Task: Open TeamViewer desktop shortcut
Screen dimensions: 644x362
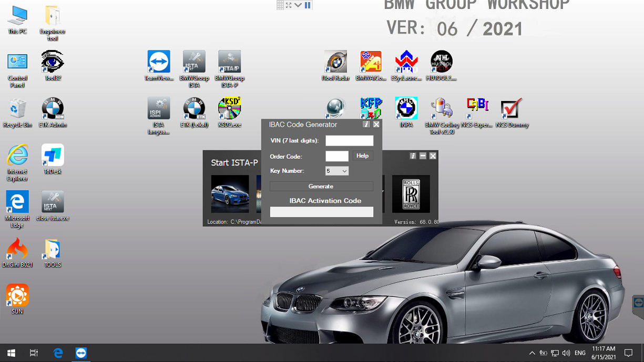Action: 159,66
